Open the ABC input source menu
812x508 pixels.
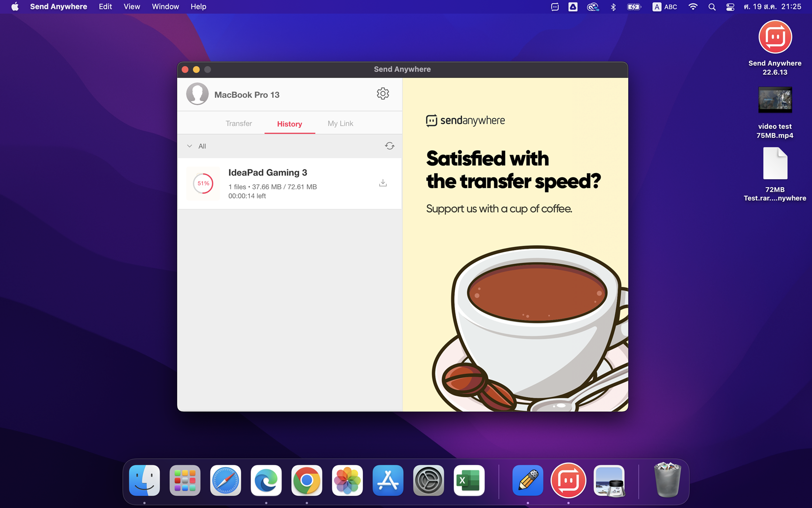click(664, 7)
